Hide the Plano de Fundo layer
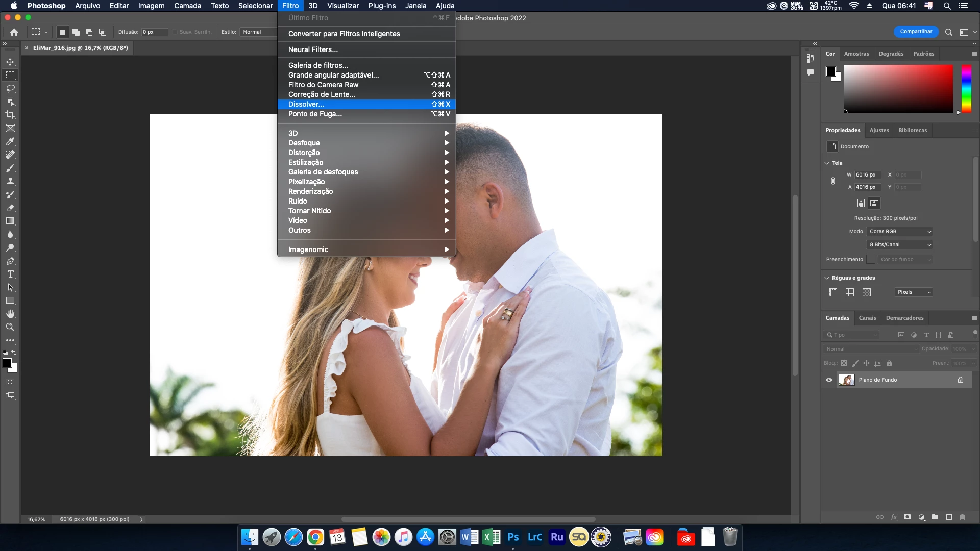Screen dimensions: 980x551 829,380
